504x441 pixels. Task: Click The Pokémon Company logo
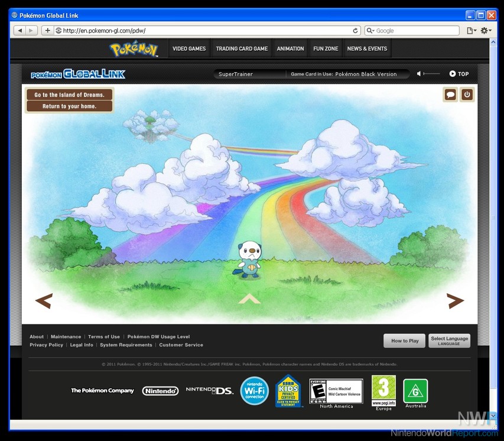point(103,391)
